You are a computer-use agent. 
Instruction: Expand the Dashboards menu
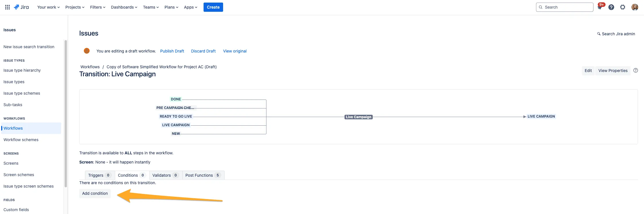point(124,7)
